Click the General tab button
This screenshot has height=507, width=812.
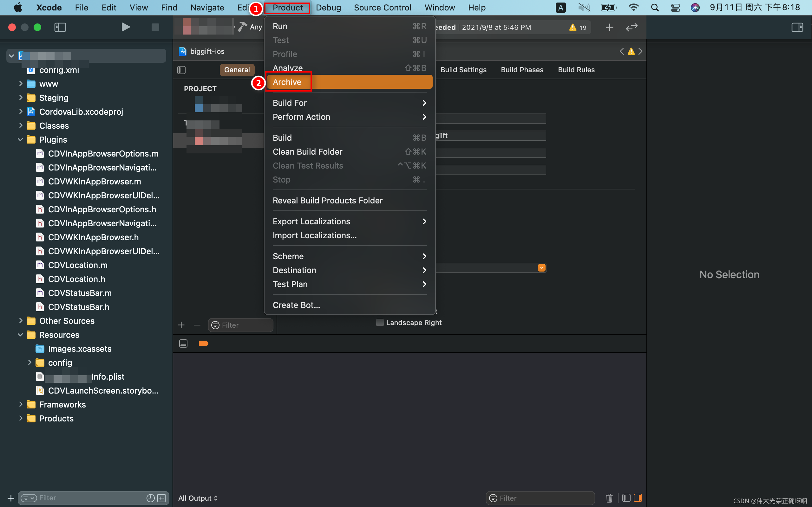(237, 70)
